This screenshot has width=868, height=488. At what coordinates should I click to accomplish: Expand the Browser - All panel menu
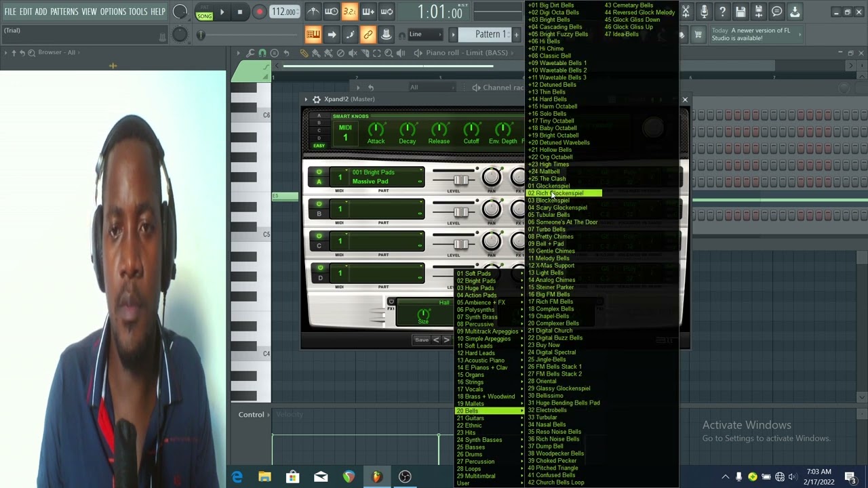tap(5, 52)
